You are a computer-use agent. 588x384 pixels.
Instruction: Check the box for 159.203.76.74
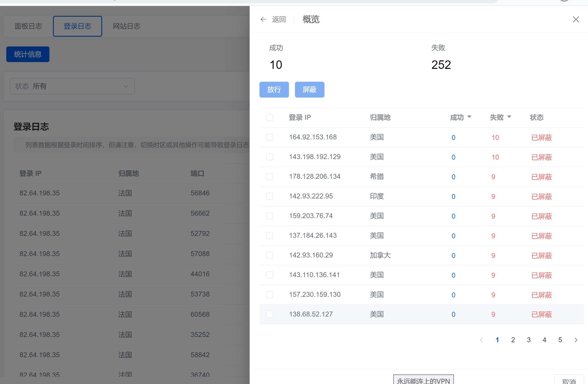click(x=270, y=216)
